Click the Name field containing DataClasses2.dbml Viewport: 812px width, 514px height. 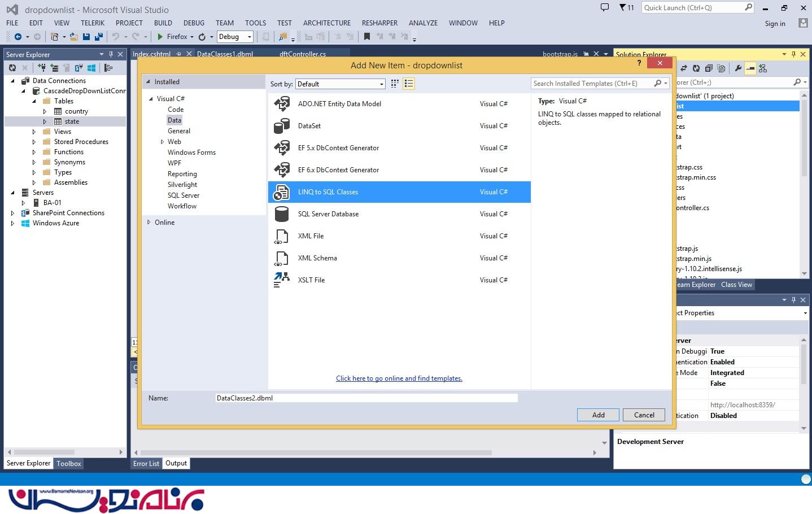[366, 398]
